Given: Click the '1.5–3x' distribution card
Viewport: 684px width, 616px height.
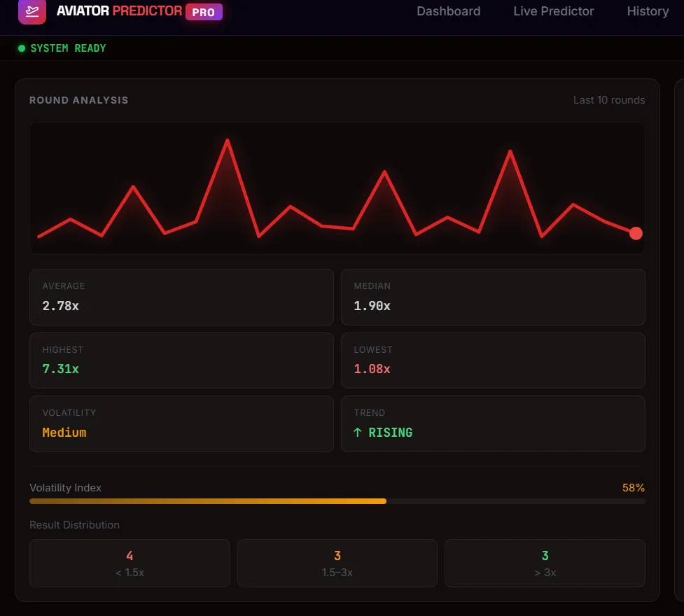Looking at the screenshot, I should (x=337, y=563).
